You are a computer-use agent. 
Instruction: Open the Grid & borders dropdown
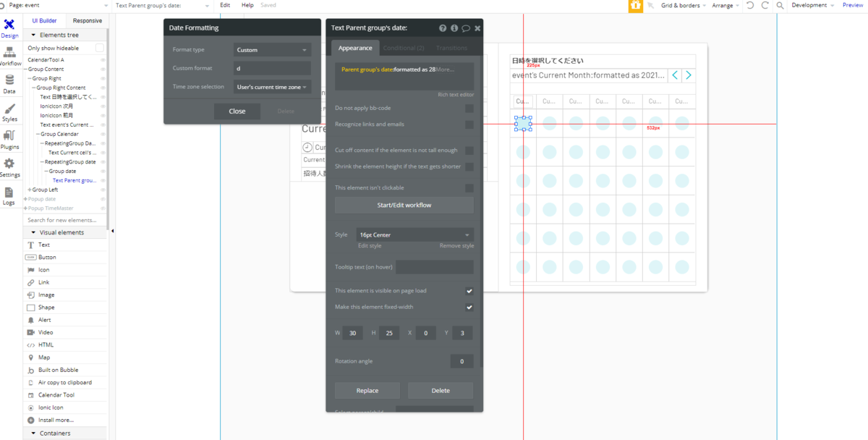684,5
